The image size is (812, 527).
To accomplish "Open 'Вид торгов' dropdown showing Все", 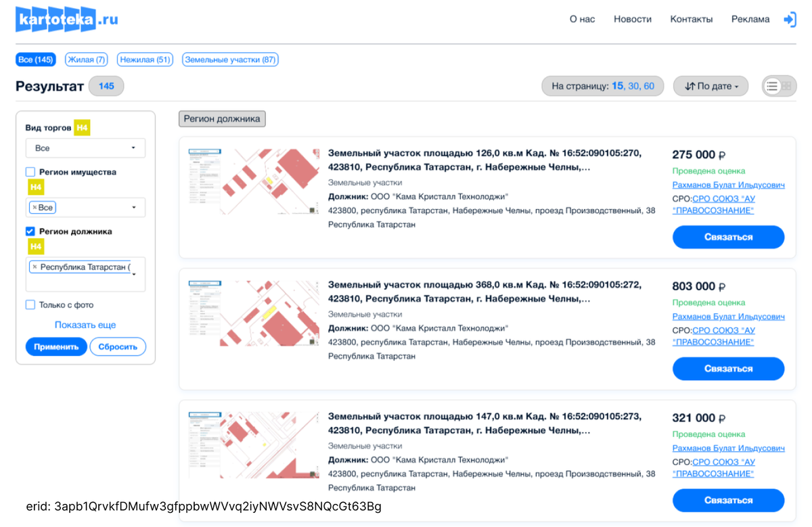I will click(85, 147).
